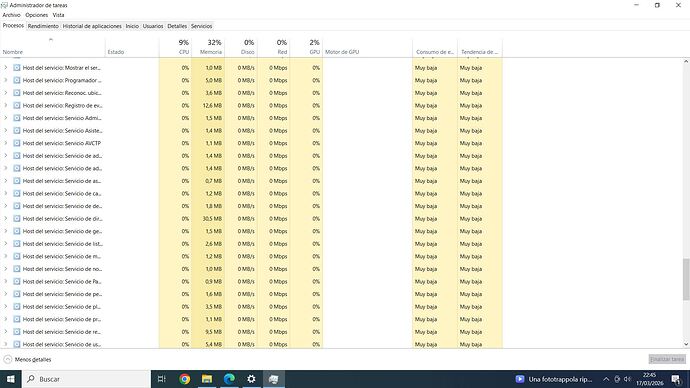Sort by the Disco column header
Screen dimensions: 690x388
pyautogui.click(x=241, y=47)
